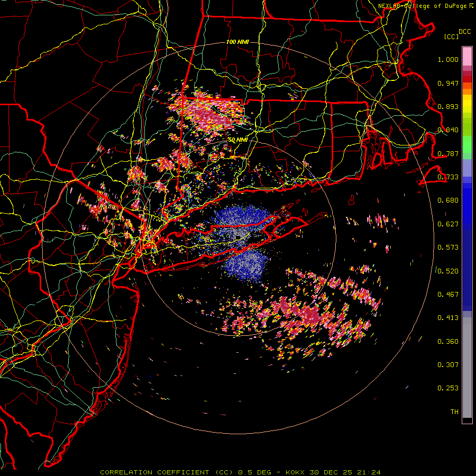
Task: Click the 0.360 legend value
Action: click(448, 342)
